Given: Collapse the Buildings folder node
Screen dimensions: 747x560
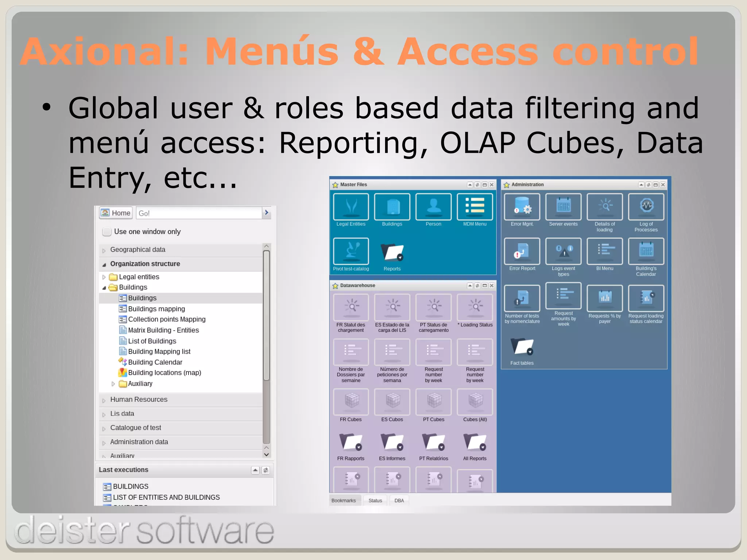Looking at the screenshot, I should coord(104,288).
